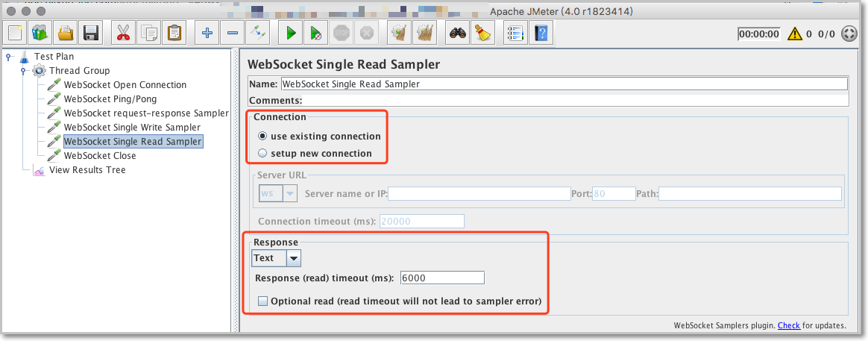Click the Stop sign icon
Image resolution: width=868 pixels, height=341 pixels.
click(341, 34)
